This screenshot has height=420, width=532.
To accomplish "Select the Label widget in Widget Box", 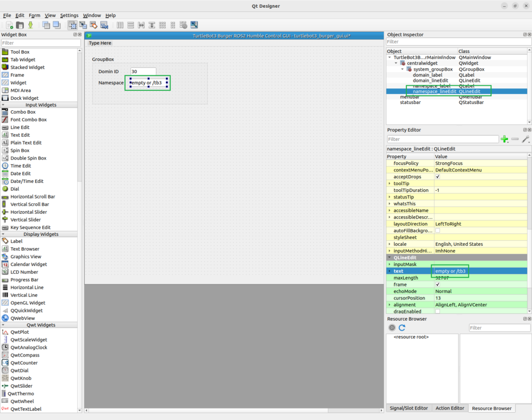I will [x=16, y=241].
